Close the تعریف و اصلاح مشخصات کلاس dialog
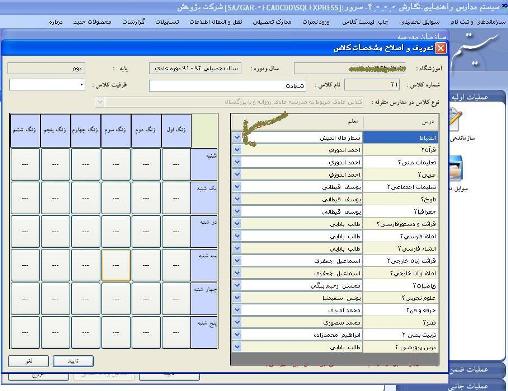508x391 pixels. click(x=440, y=48)
